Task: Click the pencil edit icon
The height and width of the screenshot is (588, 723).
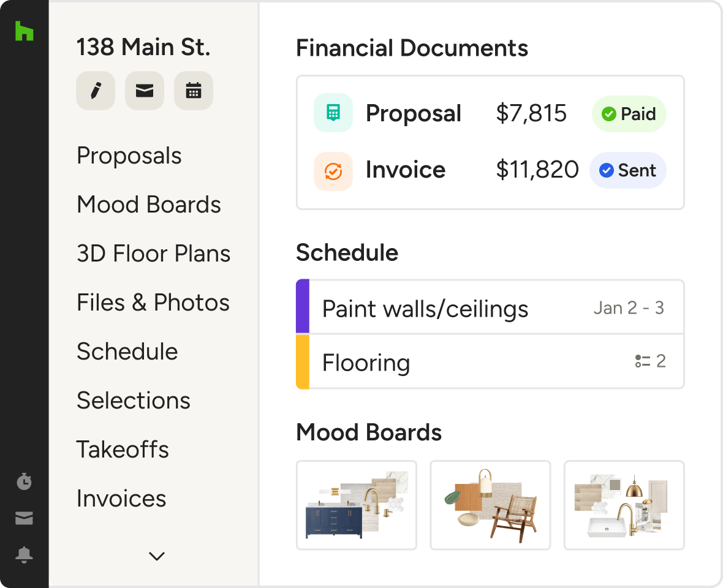Action: coord(96,91)
